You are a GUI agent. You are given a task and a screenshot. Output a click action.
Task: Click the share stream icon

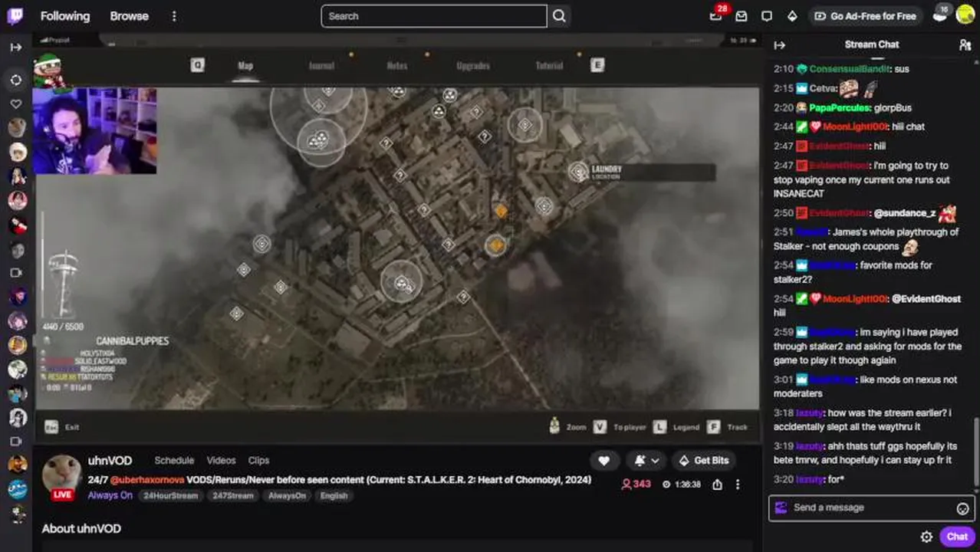coord(717,485)
